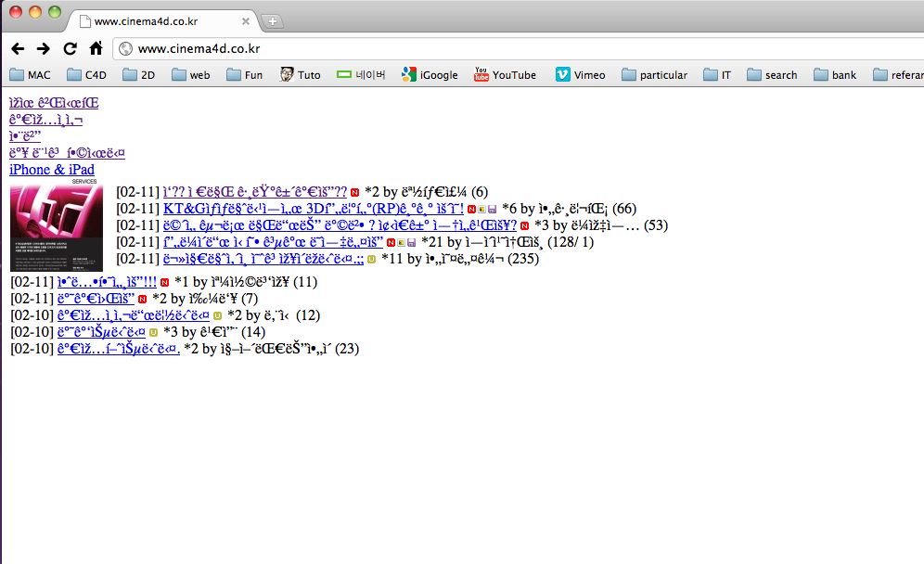Select the www.cinema4d.co.kr tab
The height and width of the screenshot is (564, 924).
[162, 21]
